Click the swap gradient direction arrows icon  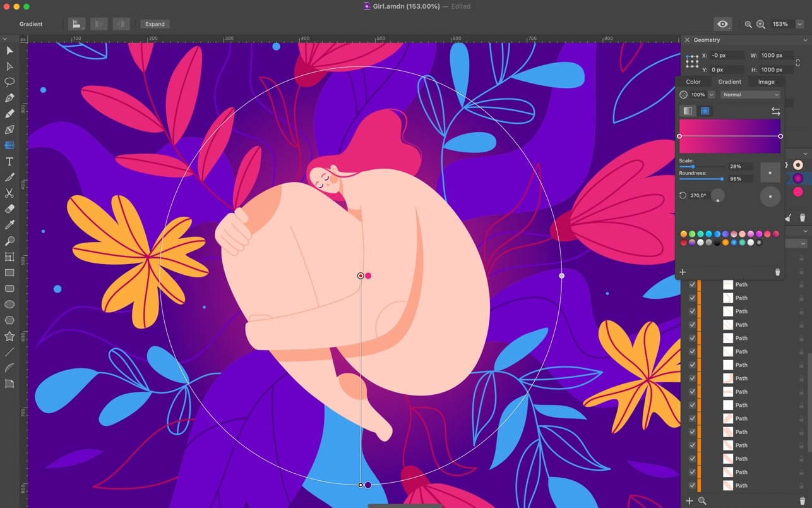click(x=775, y=111)
